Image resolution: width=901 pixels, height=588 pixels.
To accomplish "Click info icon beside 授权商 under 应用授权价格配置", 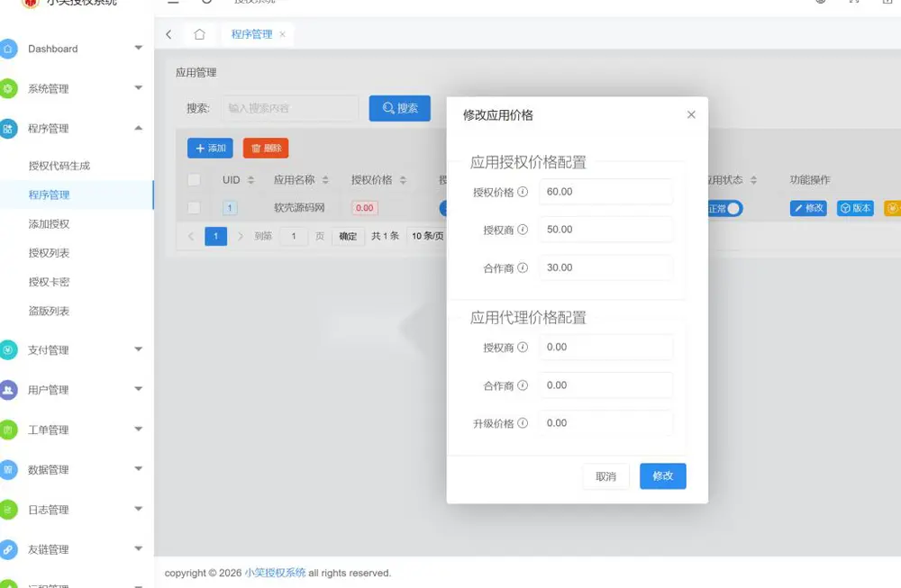I will tap(523, 230).
